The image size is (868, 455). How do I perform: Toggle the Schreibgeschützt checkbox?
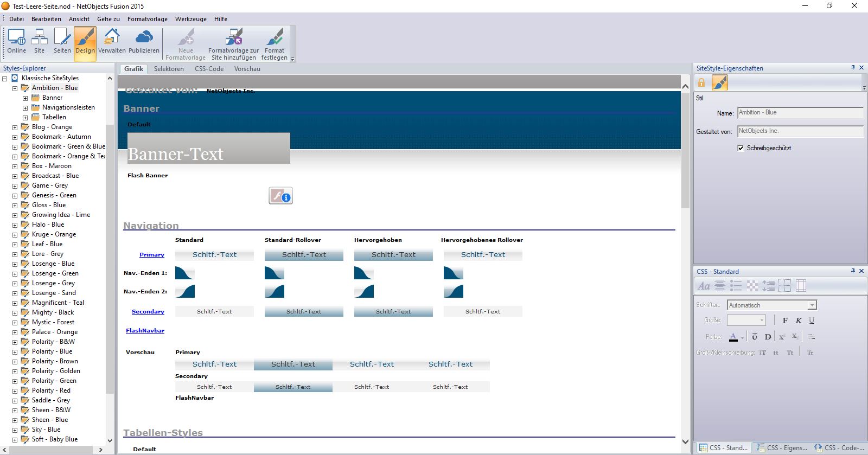[x=741, y=148]
